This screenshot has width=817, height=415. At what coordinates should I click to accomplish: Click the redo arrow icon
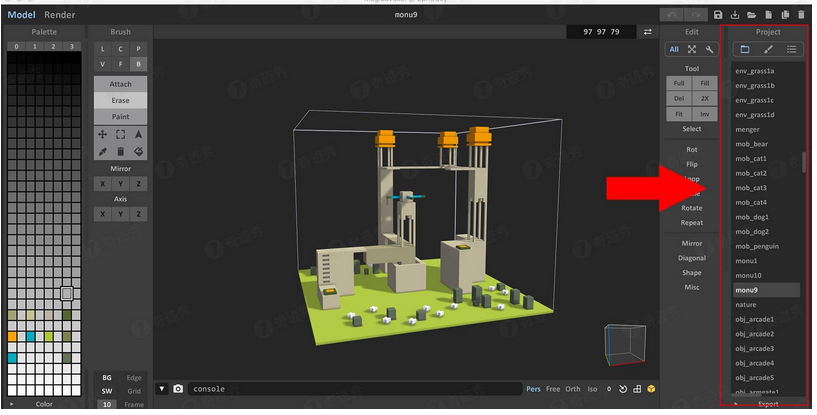tap(696, 15)
